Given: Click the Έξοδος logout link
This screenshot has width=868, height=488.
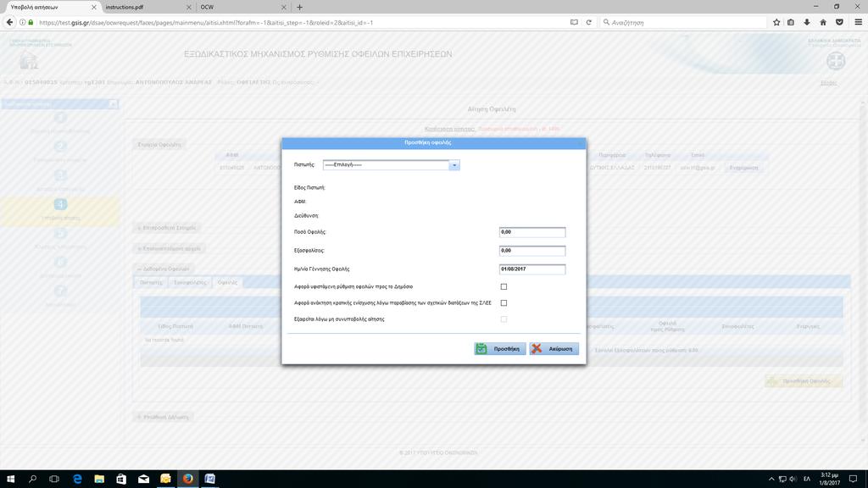Looking at the screenshot, I should 828,82.
